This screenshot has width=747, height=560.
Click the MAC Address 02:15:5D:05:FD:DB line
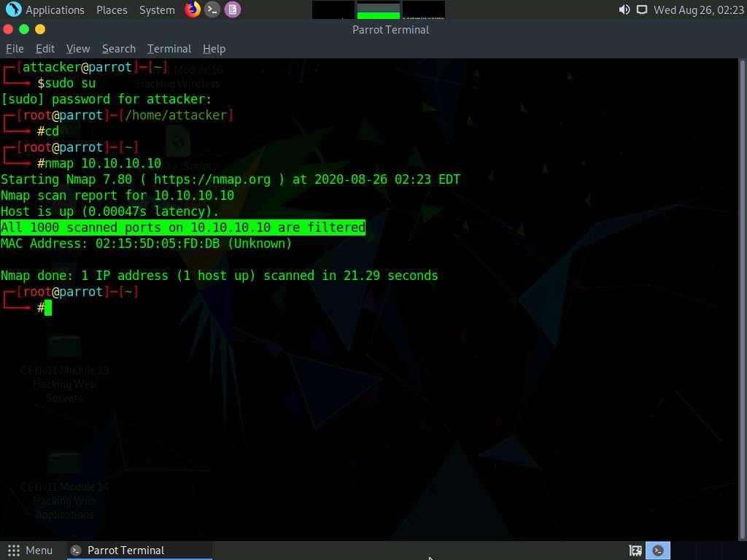point(146,244)
